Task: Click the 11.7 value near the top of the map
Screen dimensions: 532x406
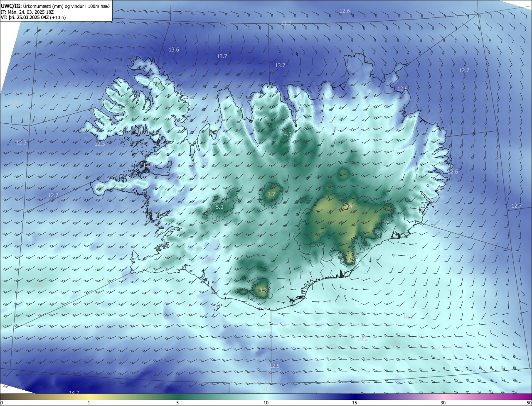Action: (x=286, y=23)
